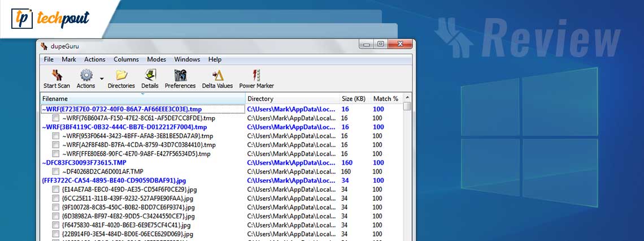Mark the ~DF40268D2CA6D001AF.TMP checkbox
This screenshot has width=644, height=241.
[x=56, y=171]
